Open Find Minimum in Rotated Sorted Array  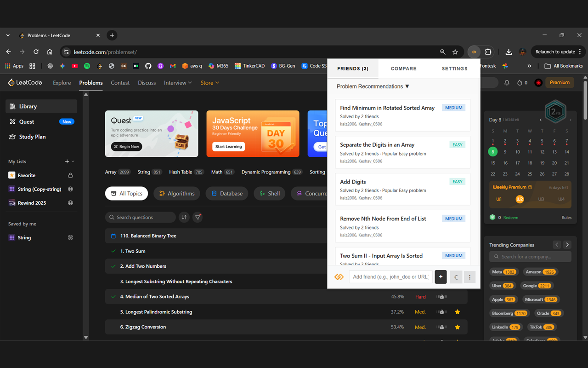387,108
